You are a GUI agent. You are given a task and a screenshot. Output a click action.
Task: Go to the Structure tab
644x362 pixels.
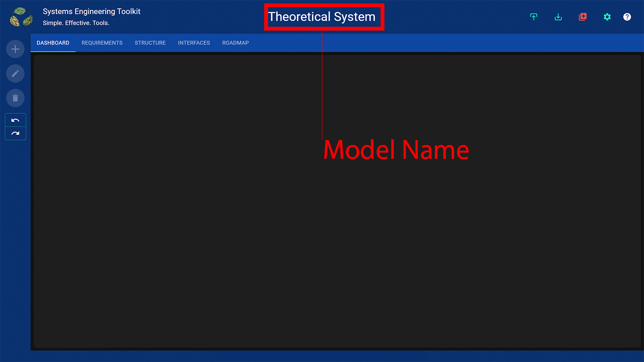[150, 43]
